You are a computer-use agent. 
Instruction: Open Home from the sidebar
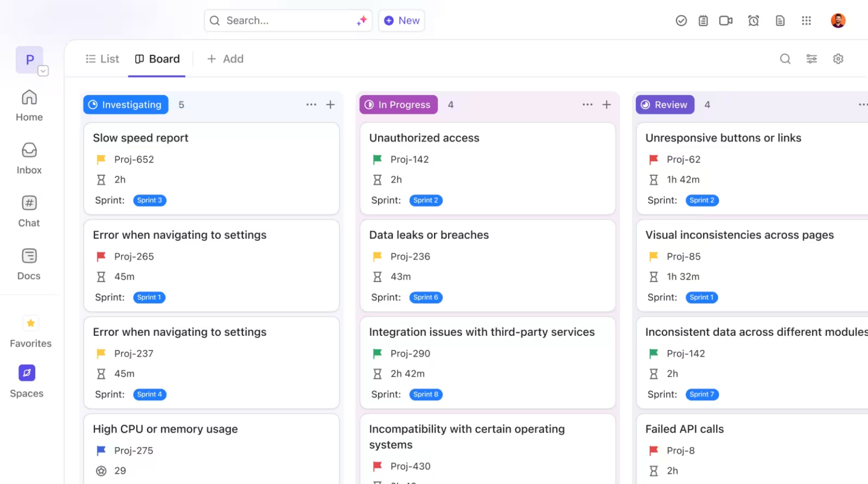click(x=29, y=105)
